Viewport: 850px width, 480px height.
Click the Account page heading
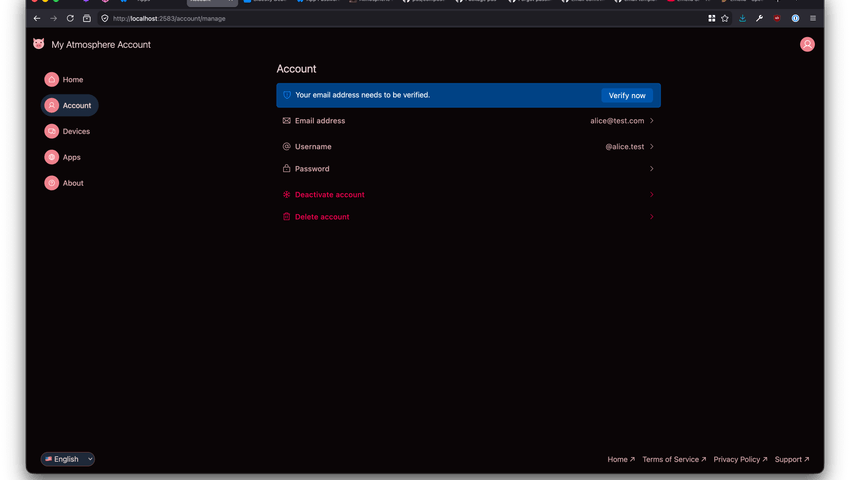pos(296,69)
